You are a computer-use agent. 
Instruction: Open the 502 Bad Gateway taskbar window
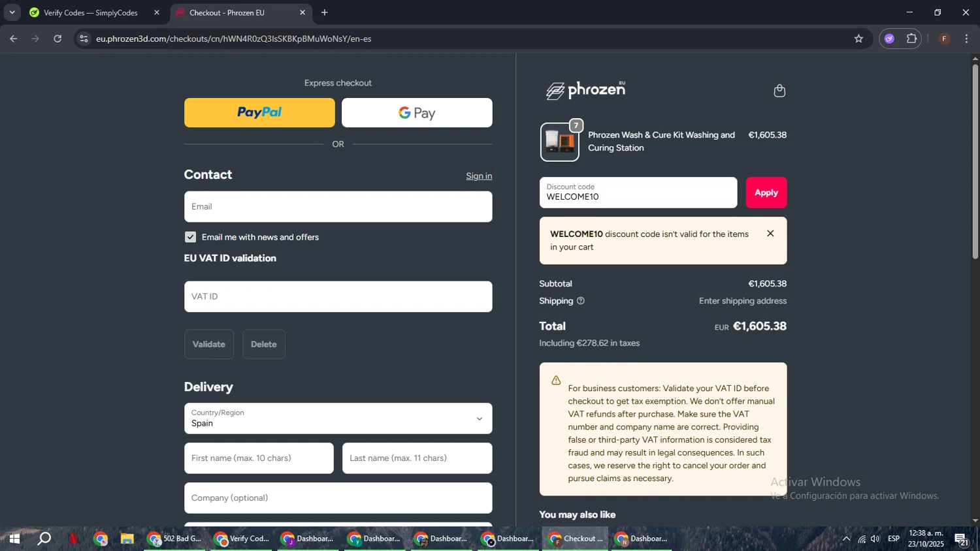[175, 539]
